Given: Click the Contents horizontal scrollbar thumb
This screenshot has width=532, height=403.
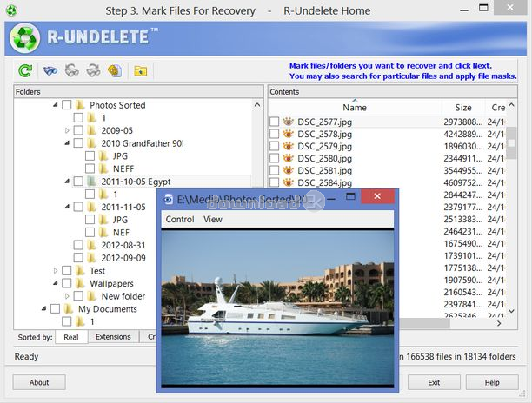Looking at the screenshot, I should click(x=424, y=323).
